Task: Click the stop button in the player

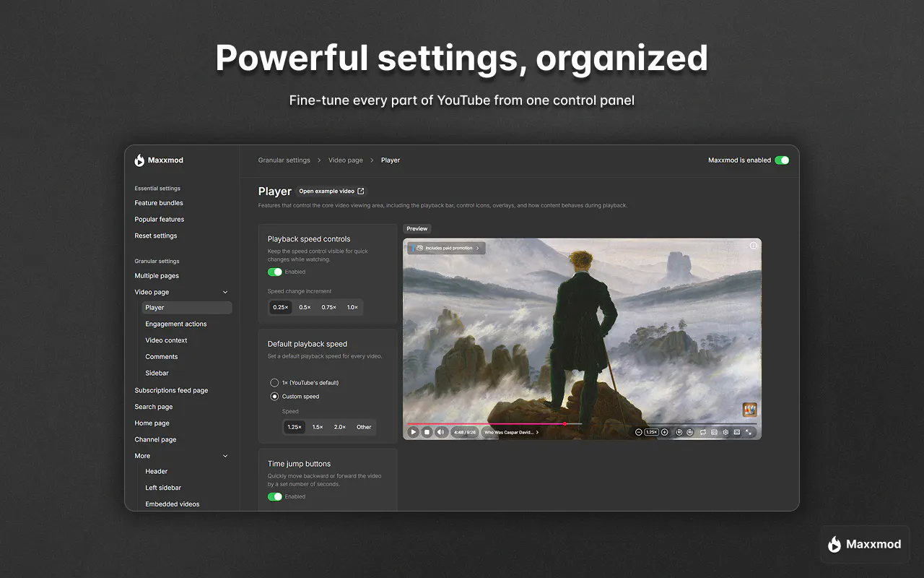Action: (427, 432)
